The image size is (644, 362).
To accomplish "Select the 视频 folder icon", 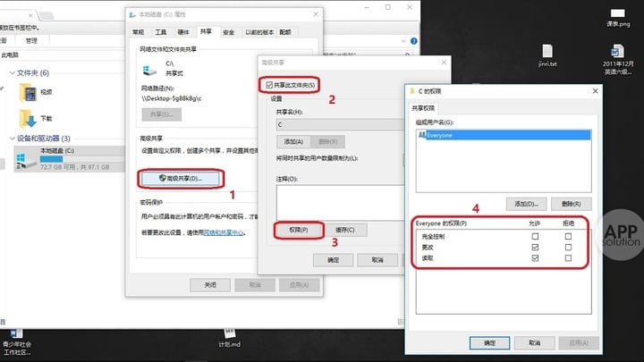I will coord(28,92).
